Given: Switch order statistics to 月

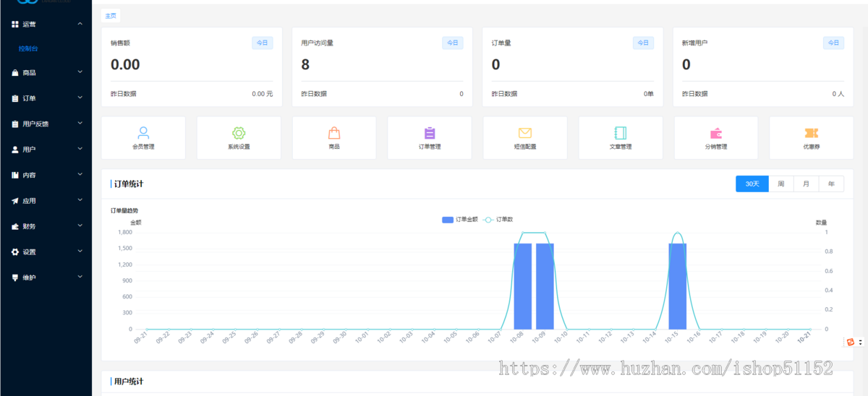Looking at the screenshot, I should [x=806, y=184].
